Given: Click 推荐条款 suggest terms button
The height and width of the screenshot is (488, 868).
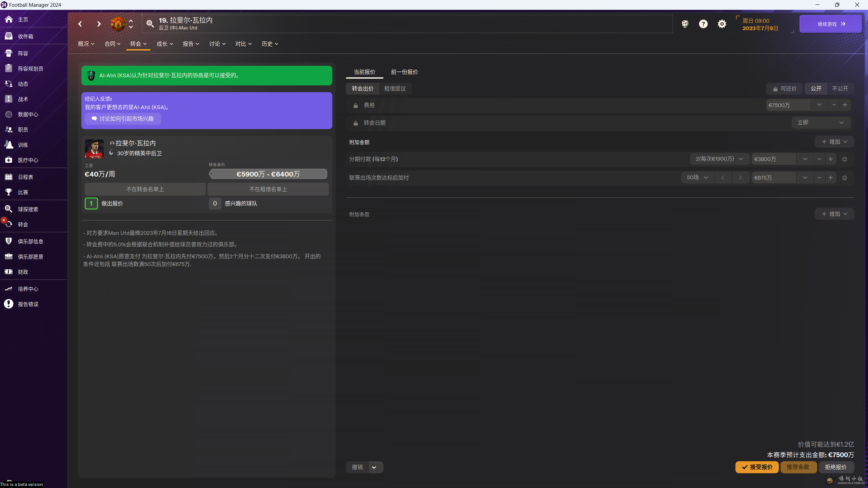Looking at the screenshot, I should point(798,467).
